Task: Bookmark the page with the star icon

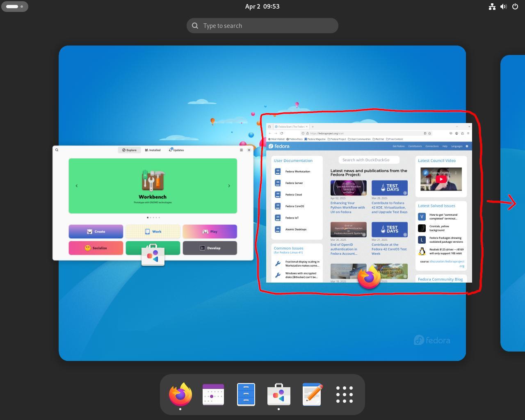Action: 429,133
